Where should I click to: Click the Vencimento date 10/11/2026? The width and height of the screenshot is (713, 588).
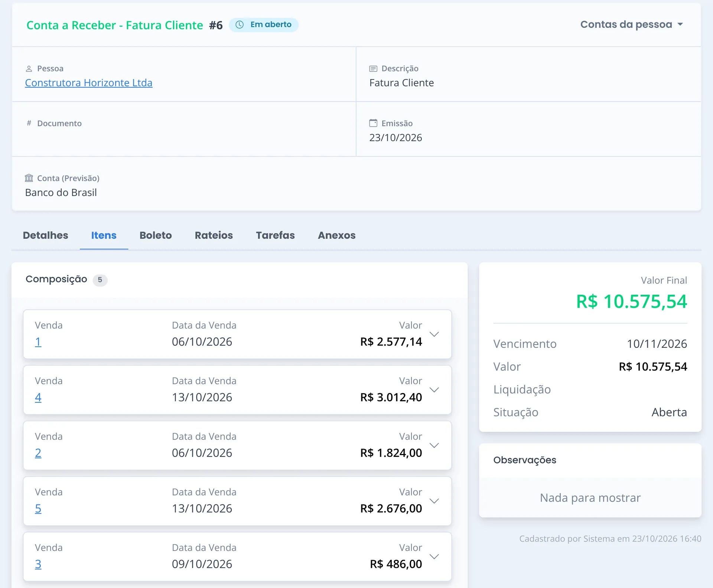657,344
